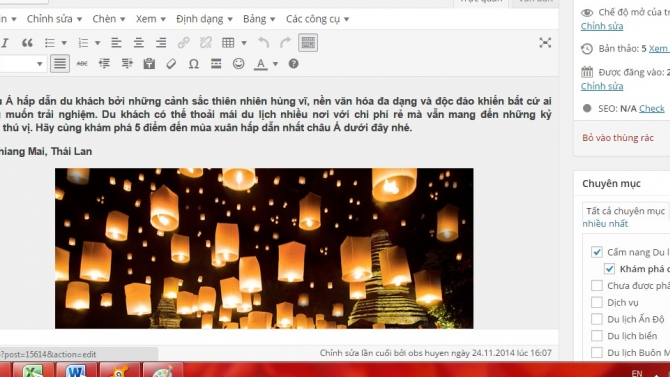Open bulleted list style dropdown
Viewport: 670px width, 377px height.
point(64,43)
